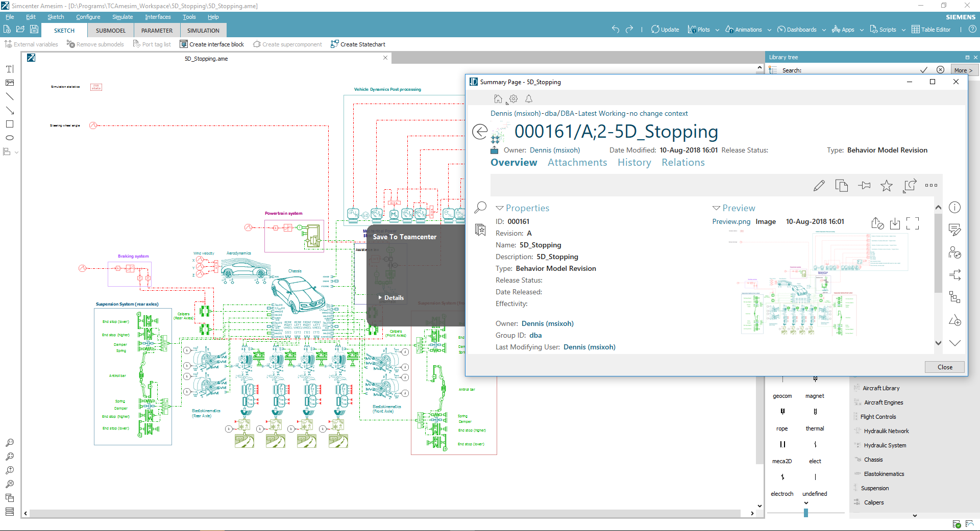Switch to the History tab

pyautogui.click(x=634, y=162)
